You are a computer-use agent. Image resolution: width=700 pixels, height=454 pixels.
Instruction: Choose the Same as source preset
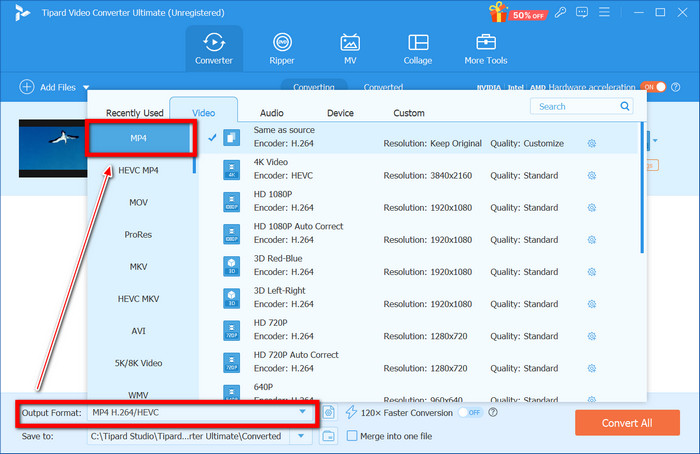pos(420,137)
